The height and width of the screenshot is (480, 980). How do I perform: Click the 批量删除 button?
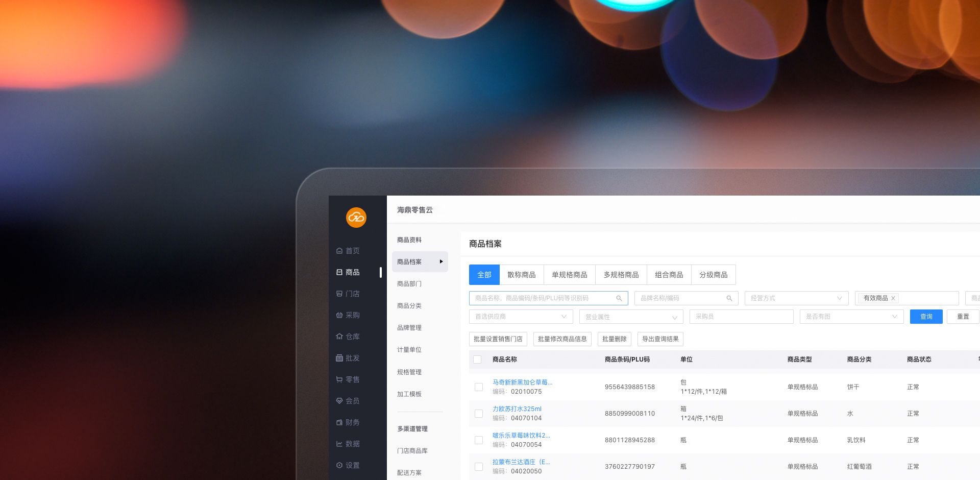615,339
